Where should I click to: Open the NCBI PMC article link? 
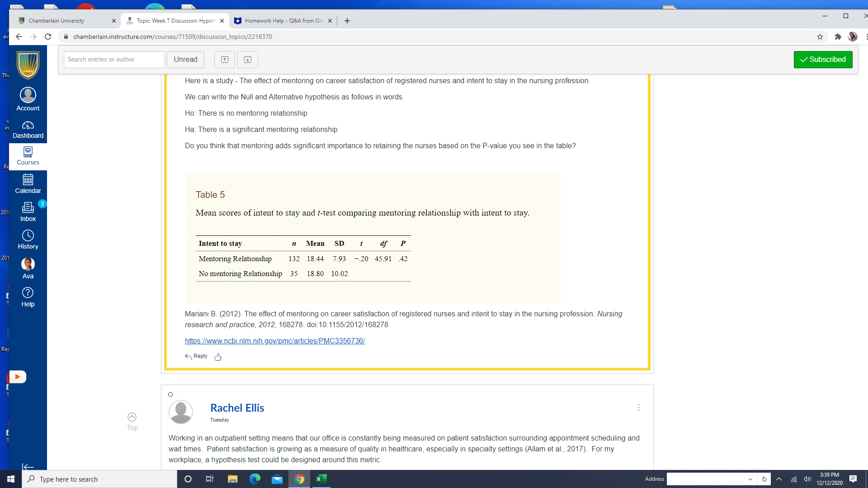tap(274, 341)
